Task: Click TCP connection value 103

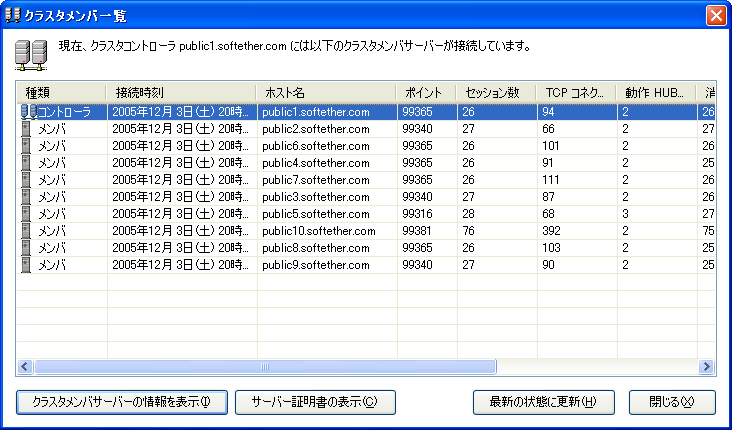Action: pyautogui.click(x=551, y=248)
